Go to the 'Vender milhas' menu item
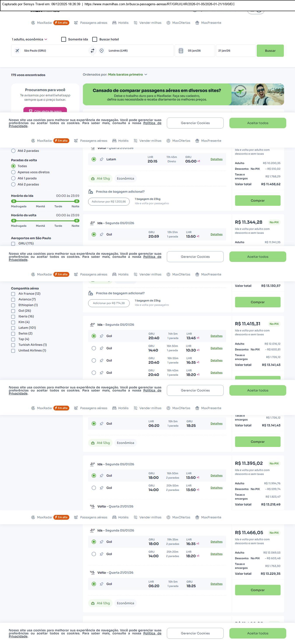The height and width of the screenshot is (644, 295). [x=147, y=23]
